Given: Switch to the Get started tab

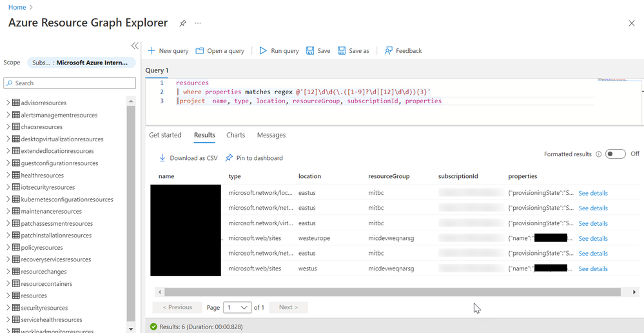Looking at the screenshot, I should point(165,135).
